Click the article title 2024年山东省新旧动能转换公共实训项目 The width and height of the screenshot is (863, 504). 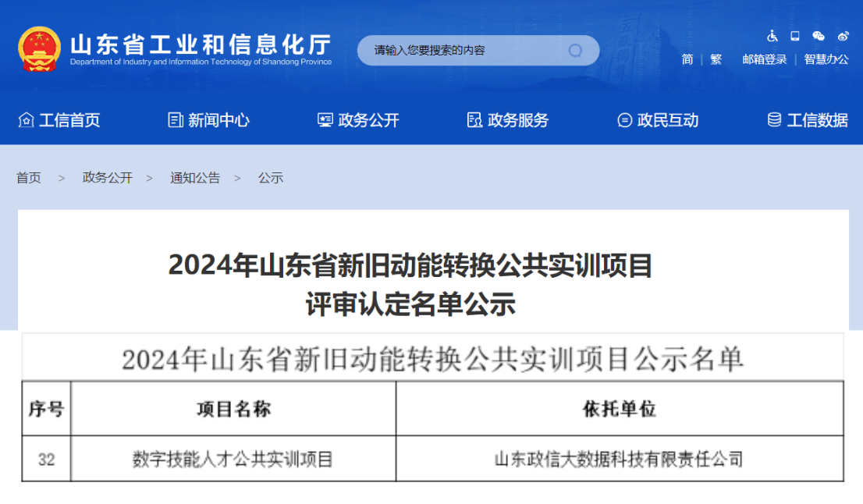(410, 265)
